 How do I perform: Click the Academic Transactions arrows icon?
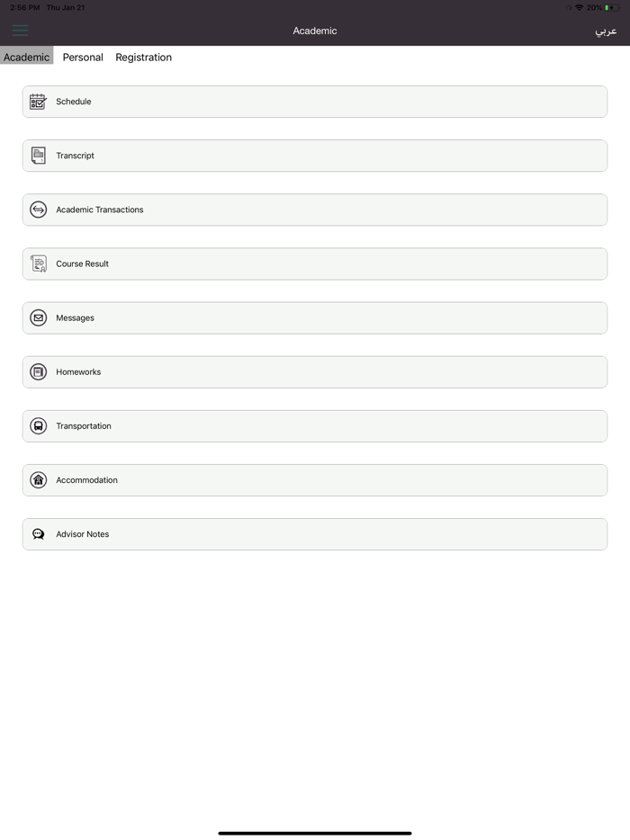tap(38, 210)
